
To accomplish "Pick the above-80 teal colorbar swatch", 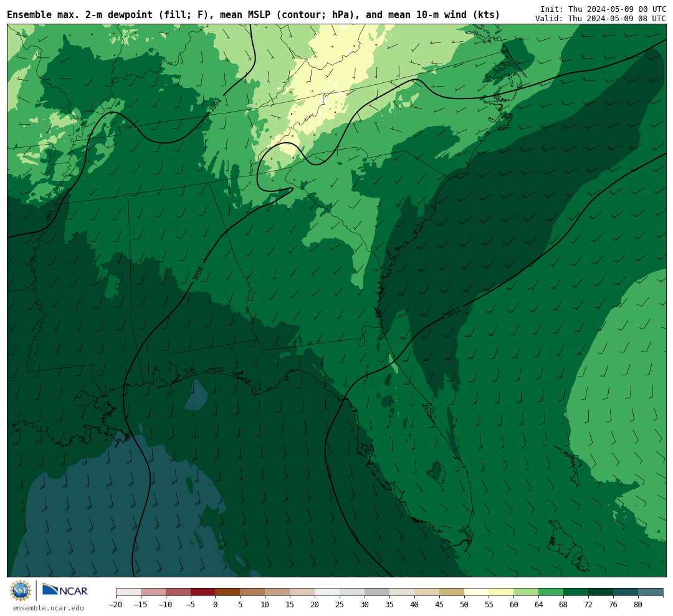I will pyautogui.click(x=651, y=592).
